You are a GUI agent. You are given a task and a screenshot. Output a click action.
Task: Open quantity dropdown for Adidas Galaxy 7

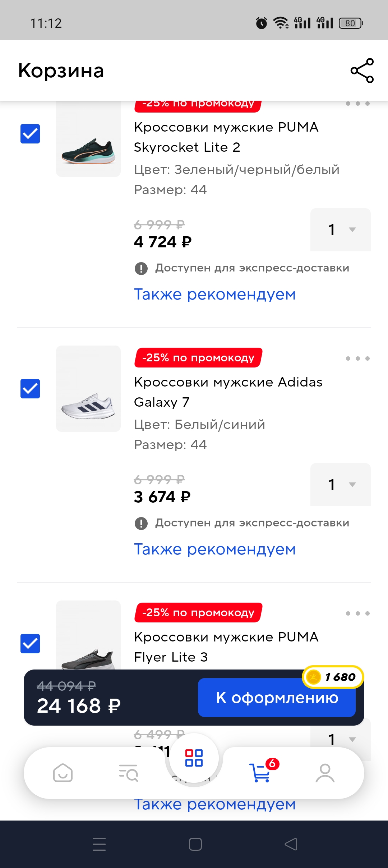(x=340, y=485)
